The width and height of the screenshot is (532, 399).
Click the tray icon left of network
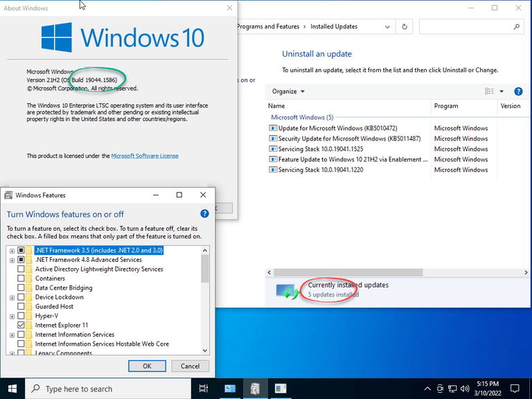tap(440, 389)
